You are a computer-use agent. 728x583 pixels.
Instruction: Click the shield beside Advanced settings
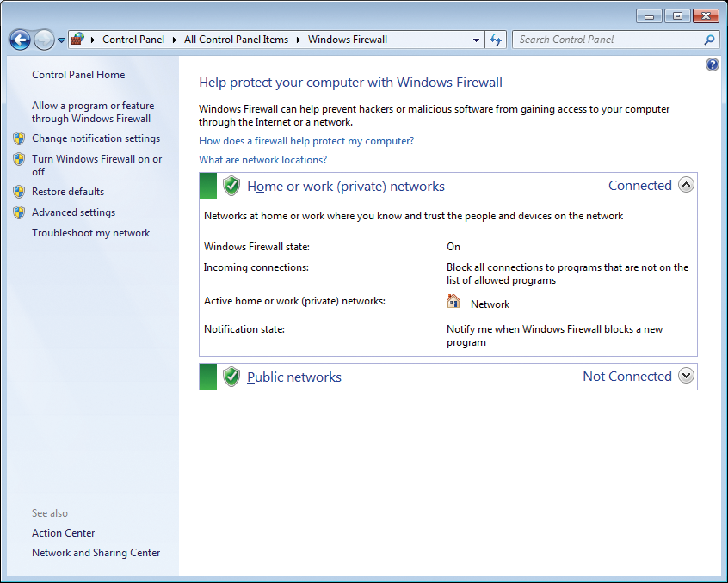(x=19, y=212)
